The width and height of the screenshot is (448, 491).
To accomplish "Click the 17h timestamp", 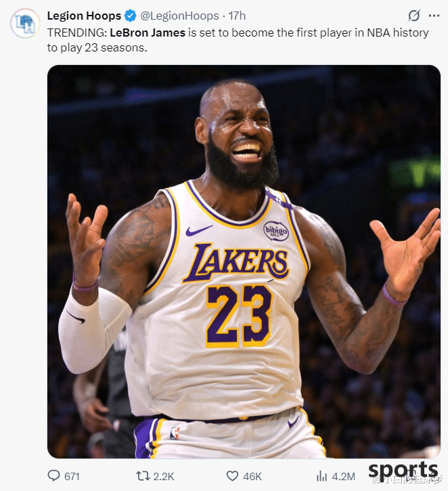I will click(237, 16).
